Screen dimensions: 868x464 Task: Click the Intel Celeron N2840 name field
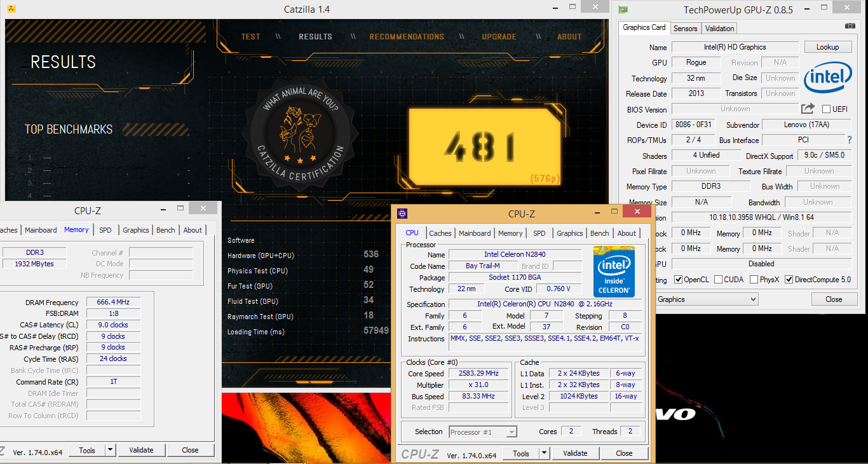pyautogui.click(x=515, y=255)
